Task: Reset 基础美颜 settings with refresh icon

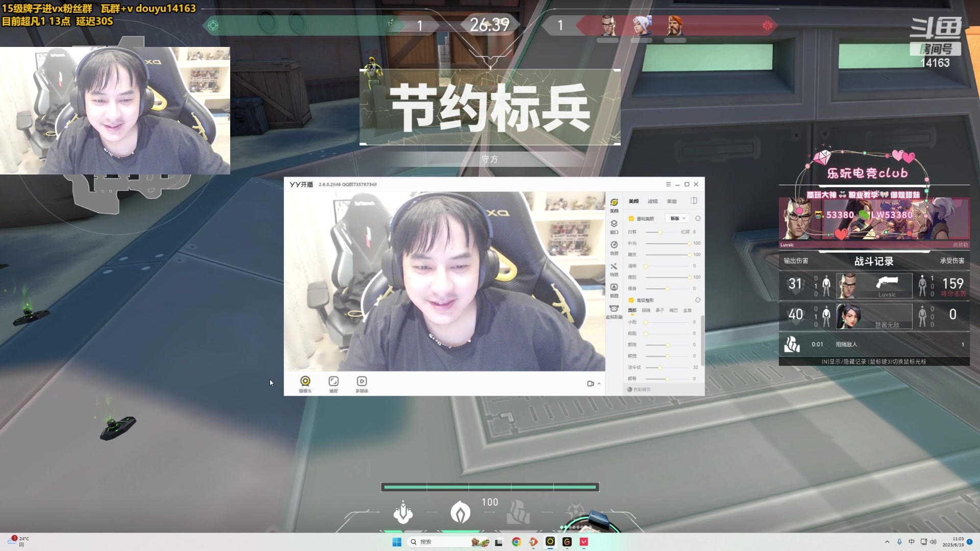Action: (x=698, y=218)
